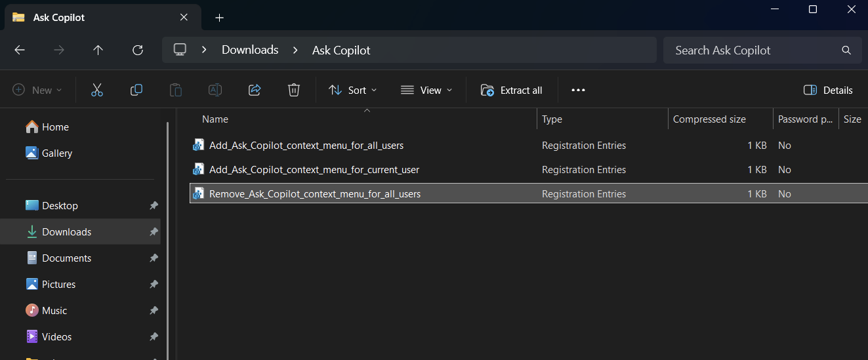Click the pin icon beside Documents
868x360 pixels.
pos(154,258)
